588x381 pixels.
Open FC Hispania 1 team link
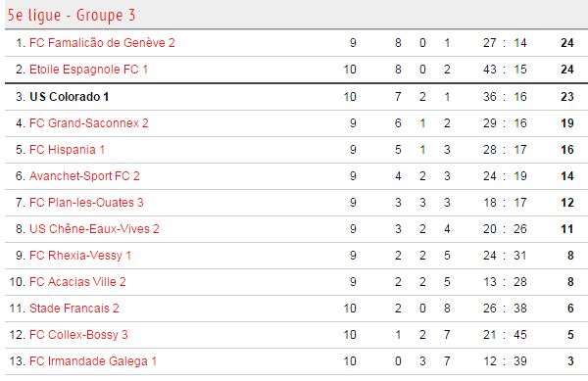pyautogui.click(x=67, y=150)
